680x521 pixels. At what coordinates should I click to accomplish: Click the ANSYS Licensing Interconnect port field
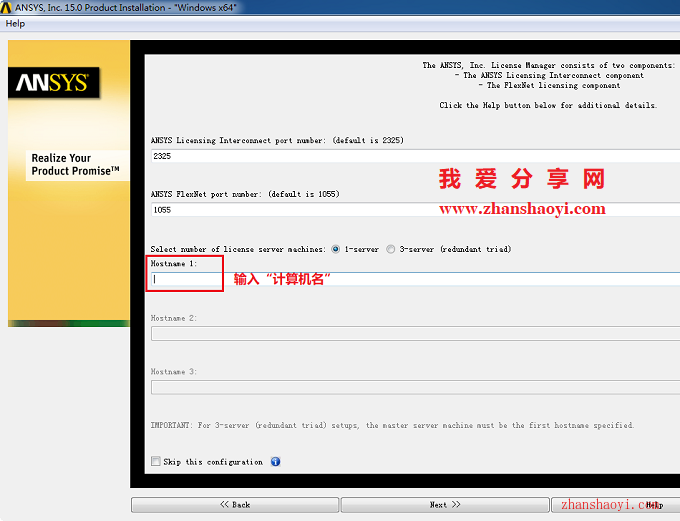click(415, 156)
